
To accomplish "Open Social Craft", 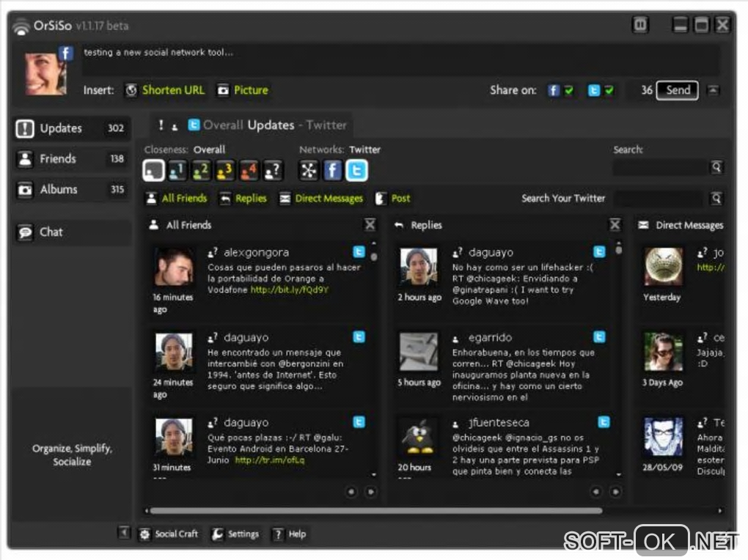I will [169, 534].
